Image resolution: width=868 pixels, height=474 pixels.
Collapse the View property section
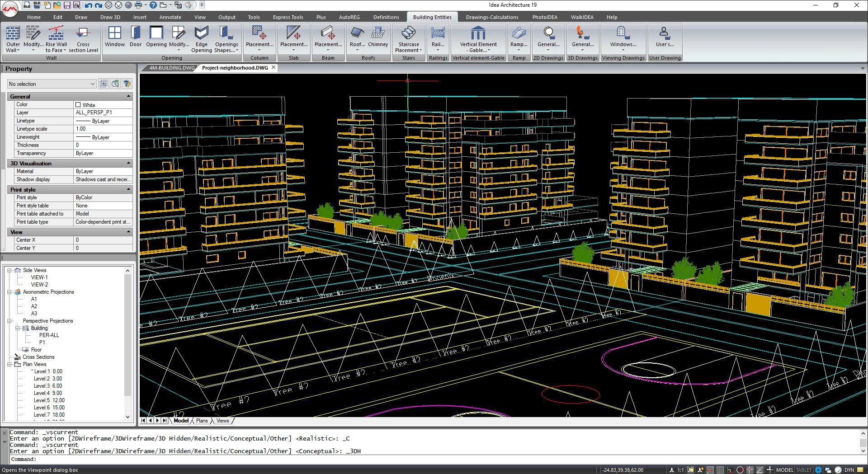pyautogui.click(x=128, y=232)
